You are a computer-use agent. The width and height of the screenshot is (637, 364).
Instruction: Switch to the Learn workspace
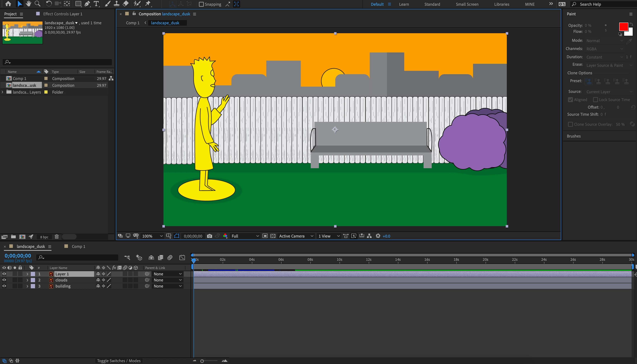pyautogui.click(x=404, y=4)
